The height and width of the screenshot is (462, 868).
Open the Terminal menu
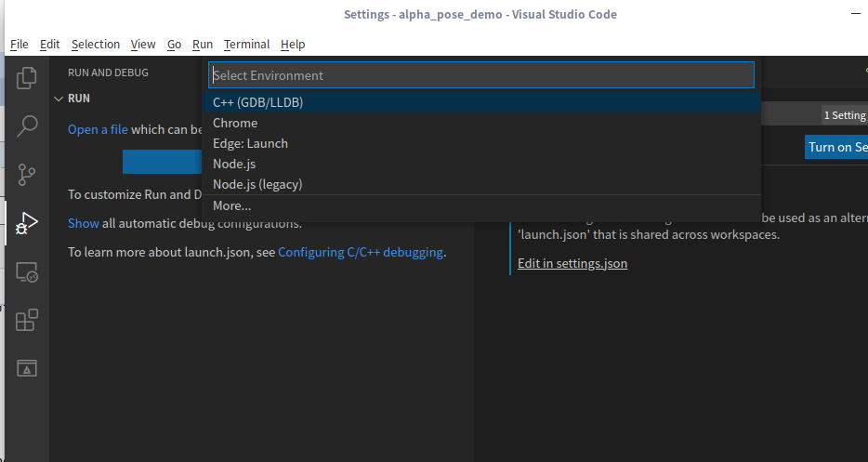[x=246, y=45]
